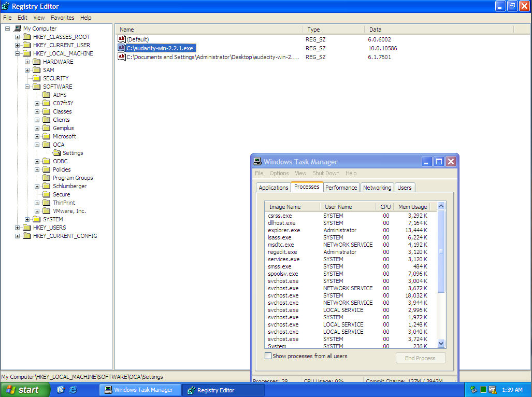Click the HKEY_CLASSES_ROOT folder icon
Image resolution: width=532 pixels, height=397 pixels.
point(27,37)
